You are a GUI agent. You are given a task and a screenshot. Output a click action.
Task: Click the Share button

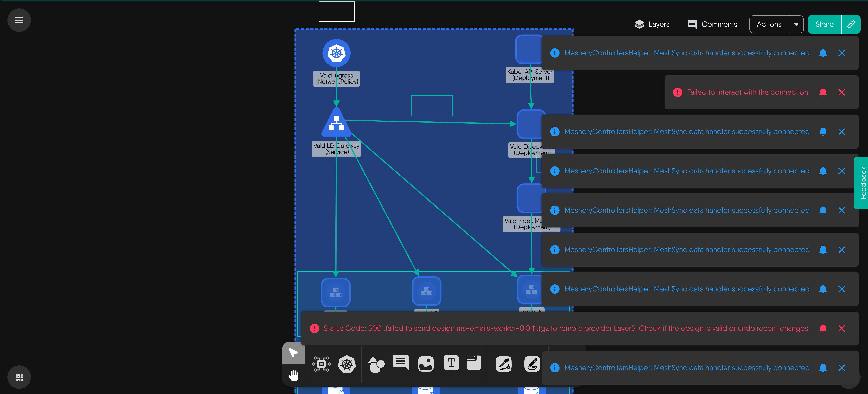point(824,24)
